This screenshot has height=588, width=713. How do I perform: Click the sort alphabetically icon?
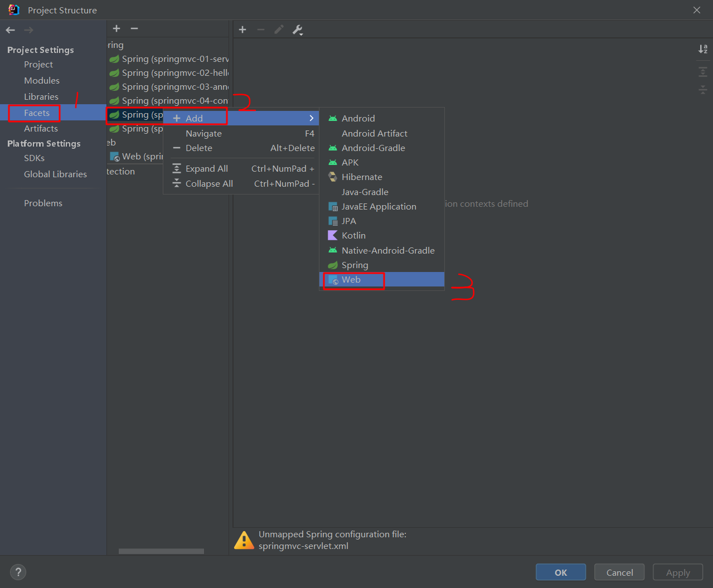[703, 49]
